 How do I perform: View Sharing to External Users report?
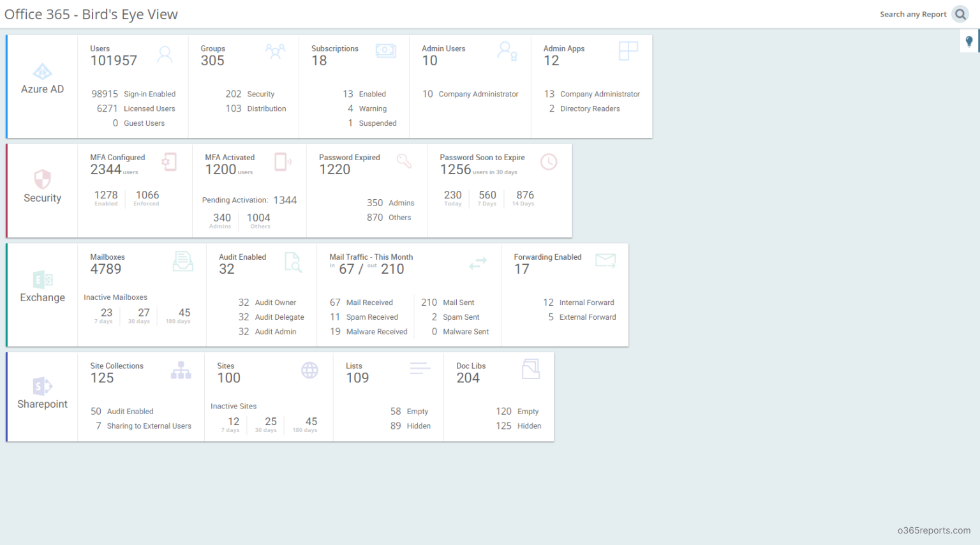tap(144, 426)
